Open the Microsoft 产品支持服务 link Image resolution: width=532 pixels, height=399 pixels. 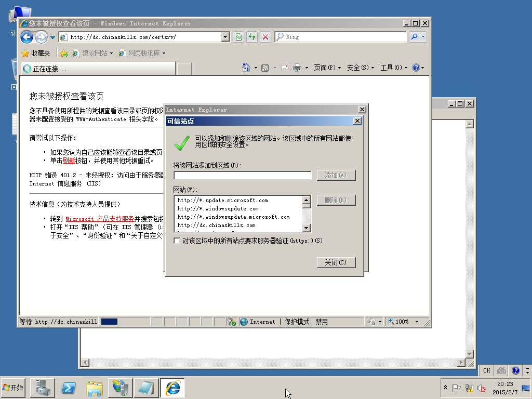[100, 219]
